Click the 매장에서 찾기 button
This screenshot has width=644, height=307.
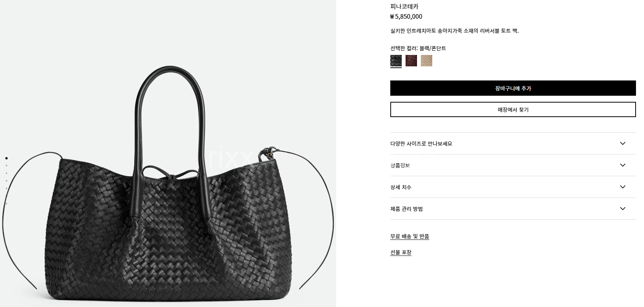[x=513, y=109]
